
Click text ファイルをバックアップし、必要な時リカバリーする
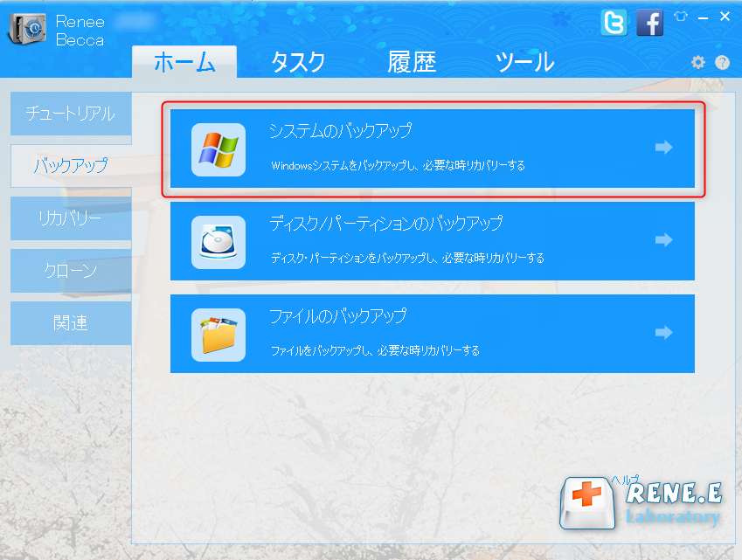pyautogui.click(x=375, y=351)
